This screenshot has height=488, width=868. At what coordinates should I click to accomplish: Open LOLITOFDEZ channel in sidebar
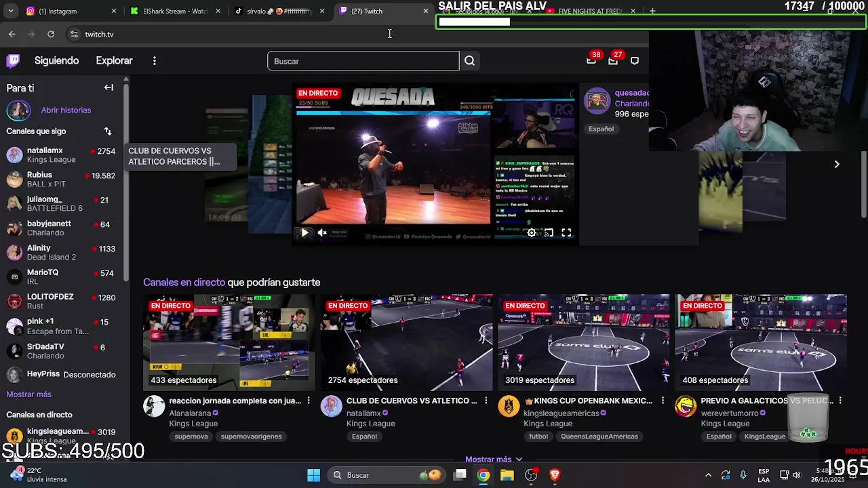click(61, 301)
